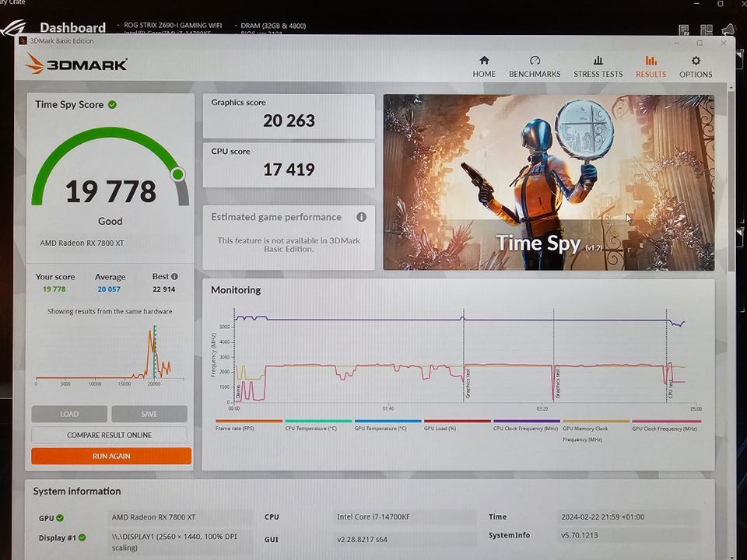Image resolution: width=747 pixels, height=560 pixels.
Task: Click the main score 19 778
Action: tap(110, 191)
